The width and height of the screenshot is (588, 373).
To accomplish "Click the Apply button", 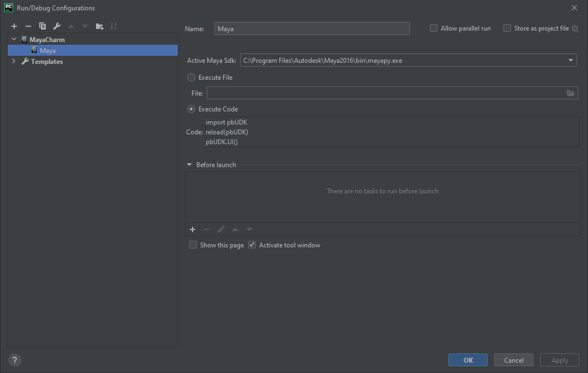I will (560, 360).
